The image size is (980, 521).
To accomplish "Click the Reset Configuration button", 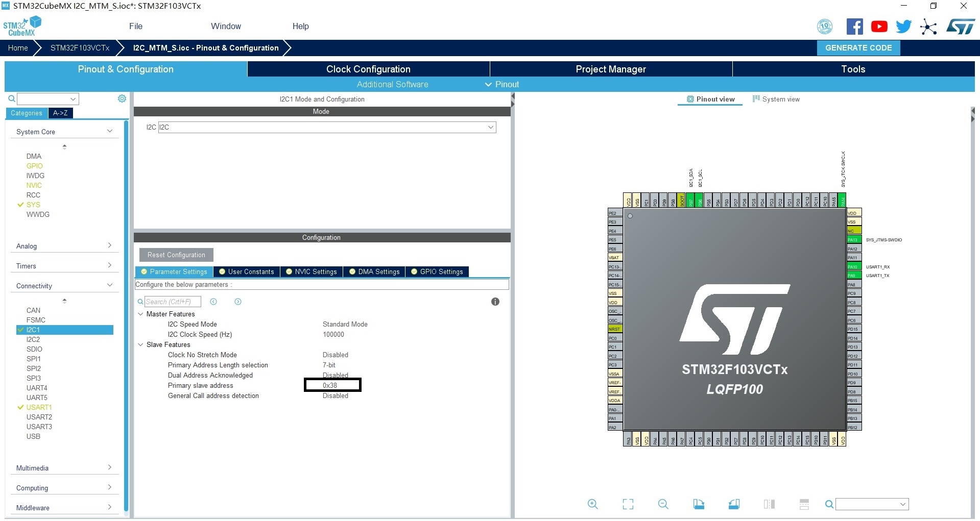I will [x=176, y=255].
